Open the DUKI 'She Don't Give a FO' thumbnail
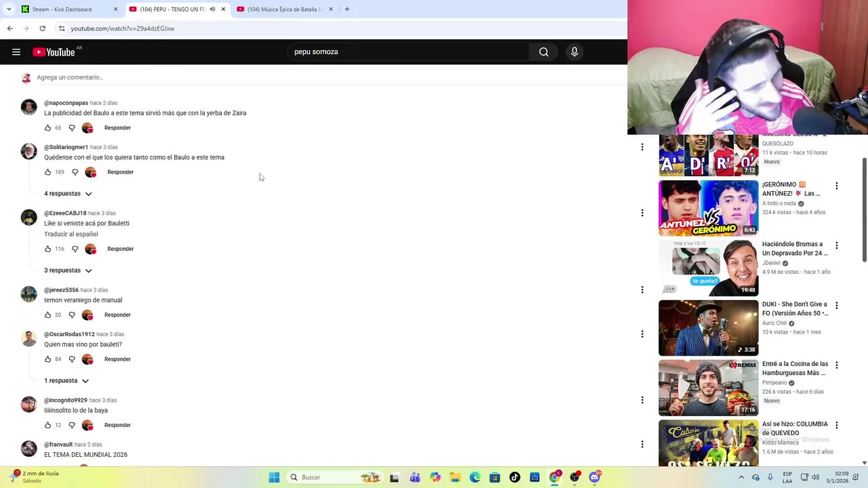The height and width of the screenshot is (488, 868). pyautogui.click(x=709, y=328)
